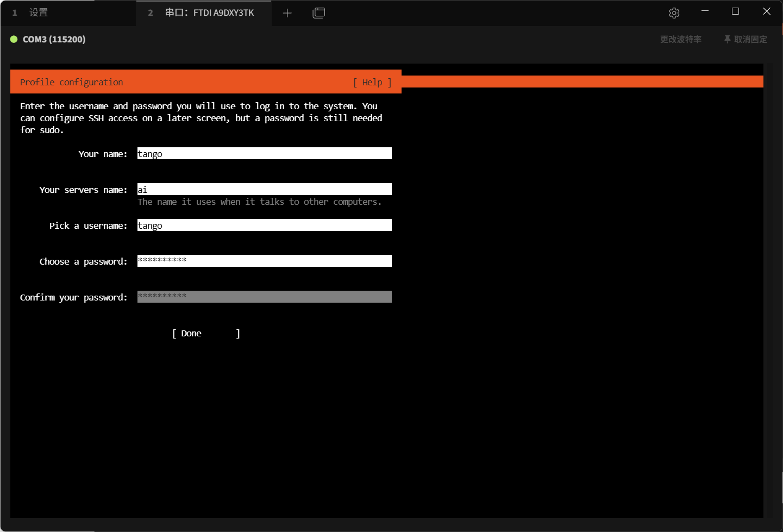Image resolution: width=783 pixels, height=532 pixels.
Task: Open a new tab with the plus icon
Action: click(x=287, y=13)
